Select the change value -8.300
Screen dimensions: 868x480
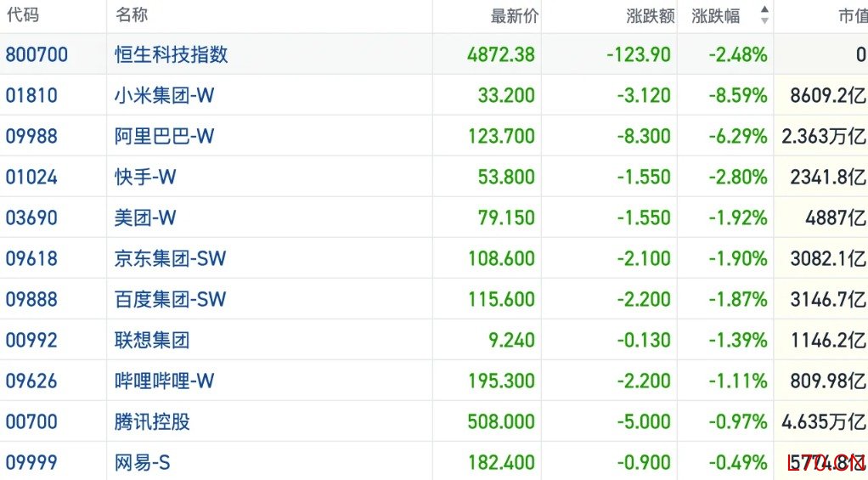(x=644, y=136)
